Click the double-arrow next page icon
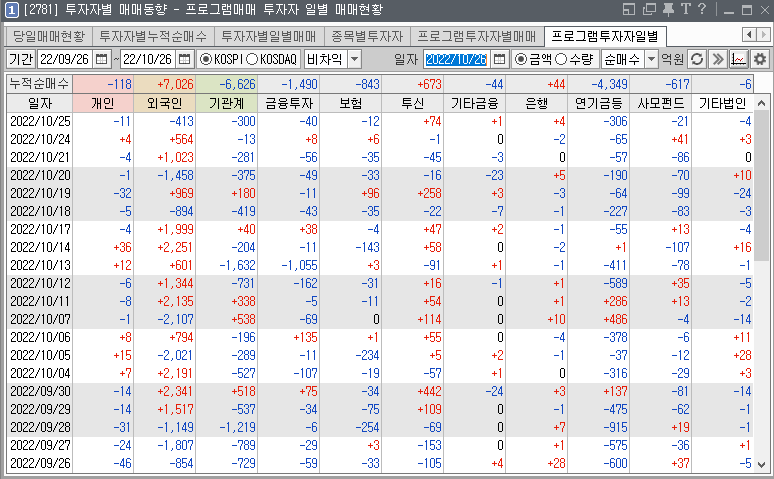 (x=717, y=59)
